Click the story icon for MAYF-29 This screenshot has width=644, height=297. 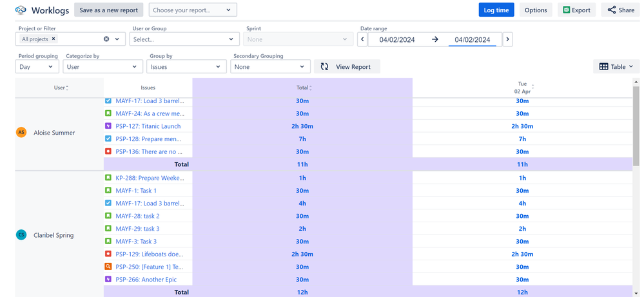(x=108, y=229)
